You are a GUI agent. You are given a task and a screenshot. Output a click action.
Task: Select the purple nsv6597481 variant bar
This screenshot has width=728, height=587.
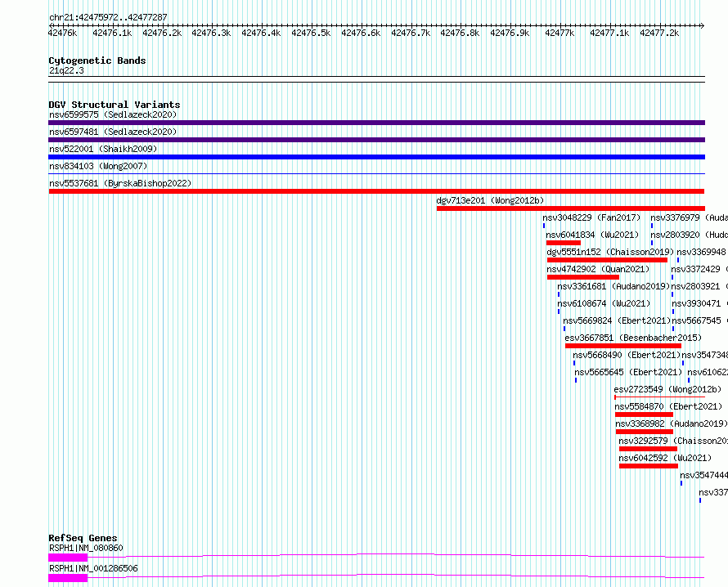coord(376,140)
